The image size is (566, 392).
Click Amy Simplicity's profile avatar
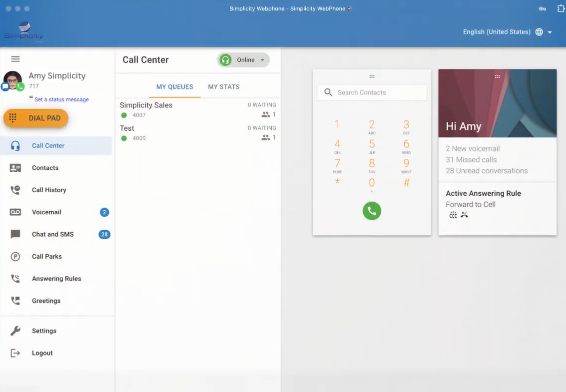point(12,80)
